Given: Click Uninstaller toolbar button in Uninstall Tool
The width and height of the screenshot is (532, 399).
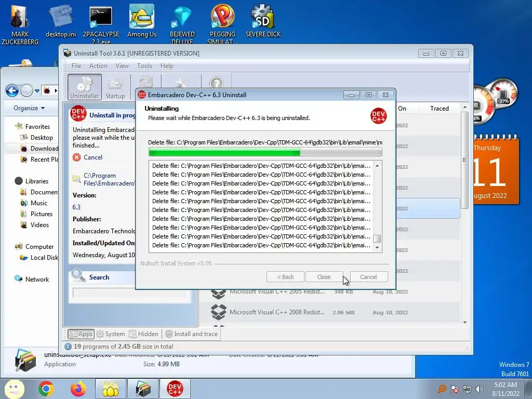Looking at the screenshot, I should [85, 87].
